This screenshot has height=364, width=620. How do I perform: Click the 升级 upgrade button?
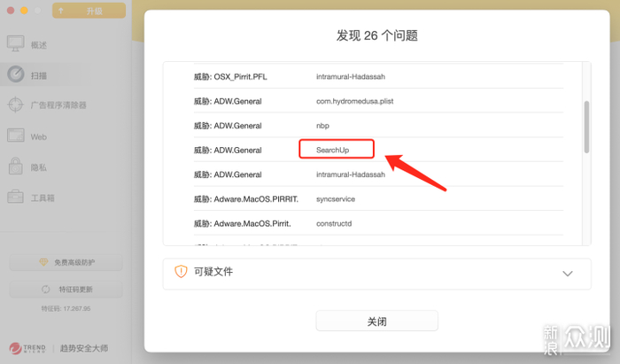pyautogui.click(x=89, y=11)
